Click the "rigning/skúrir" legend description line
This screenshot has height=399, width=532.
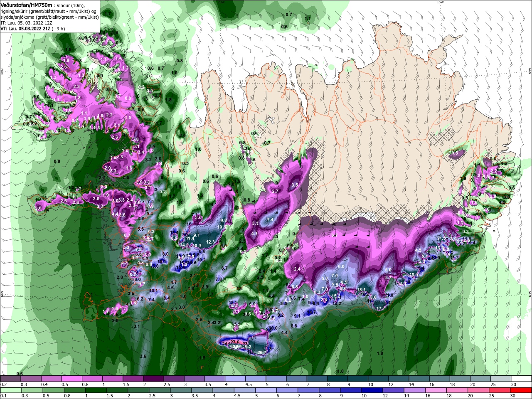pyautogui.click(x=49, y=11)
